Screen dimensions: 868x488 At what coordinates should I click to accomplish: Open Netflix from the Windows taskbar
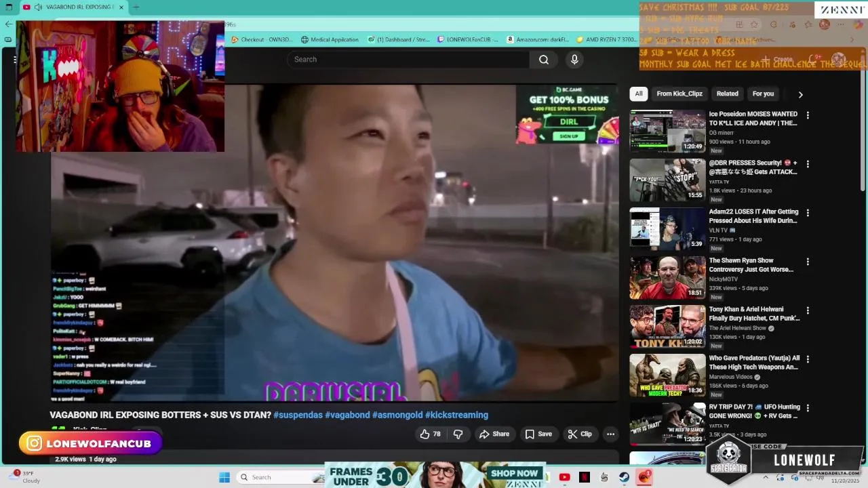(584, 477)
